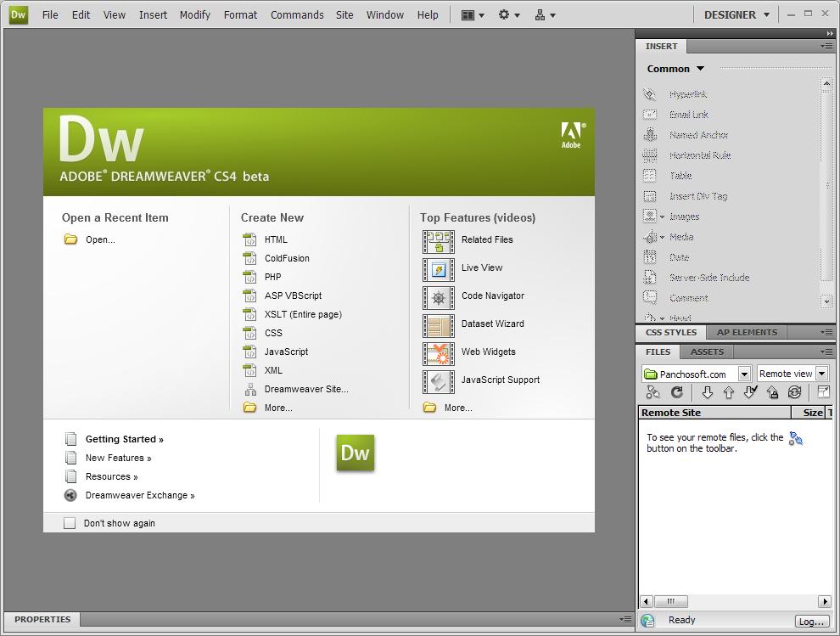Refresh the Files panel
The height and width of the screenshot is (636, 840).
point(677,392)
